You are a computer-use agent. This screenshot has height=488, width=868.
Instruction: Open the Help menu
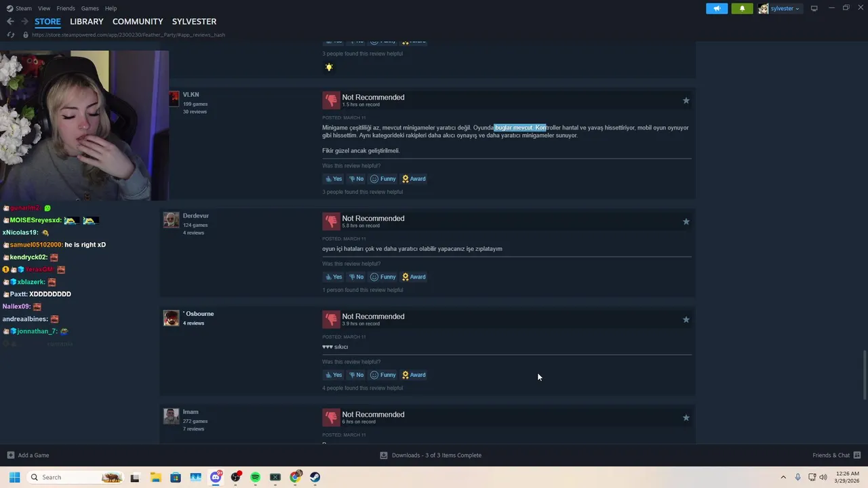pos(111,8)
